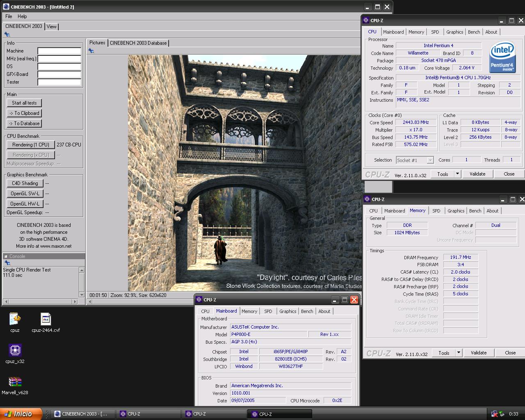The width and height of the screenshot is (525, 420).
Task: Open SPD tab in top CPU-Z window
Action: click(435, 32)
